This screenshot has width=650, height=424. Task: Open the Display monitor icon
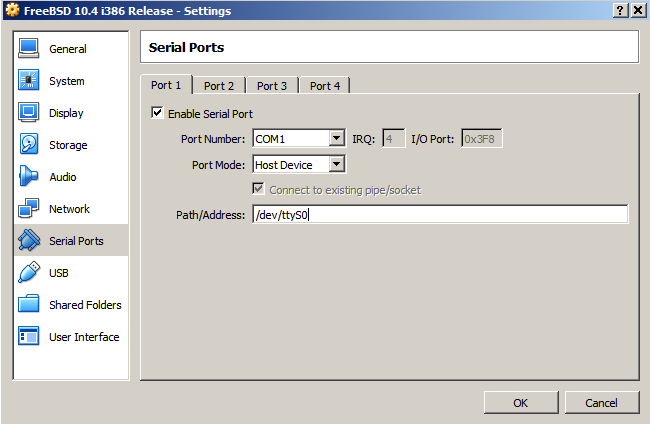tap(29, 112)
